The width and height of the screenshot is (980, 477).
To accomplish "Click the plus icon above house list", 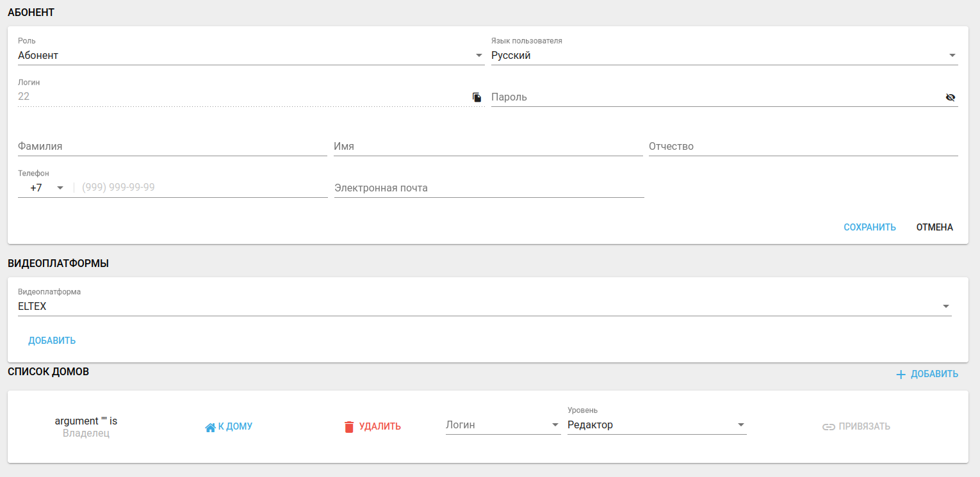I will pyautogui.click(x=901, y=375).
